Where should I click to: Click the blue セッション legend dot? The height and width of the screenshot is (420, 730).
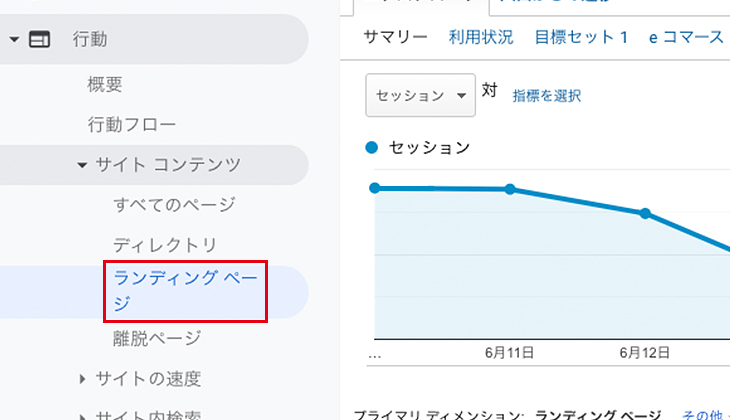[373, 148]
